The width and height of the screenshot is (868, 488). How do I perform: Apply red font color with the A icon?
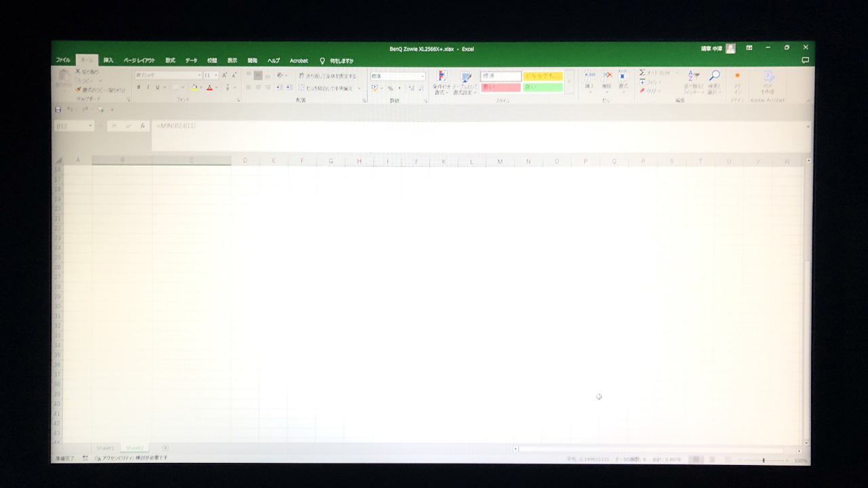[210, 87]
